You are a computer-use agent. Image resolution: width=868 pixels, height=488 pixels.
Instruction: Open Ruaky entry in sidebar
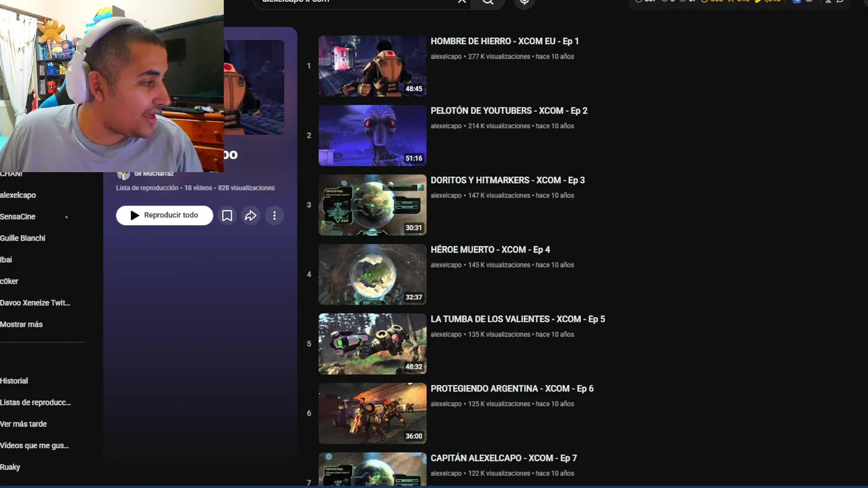(10, 467)
